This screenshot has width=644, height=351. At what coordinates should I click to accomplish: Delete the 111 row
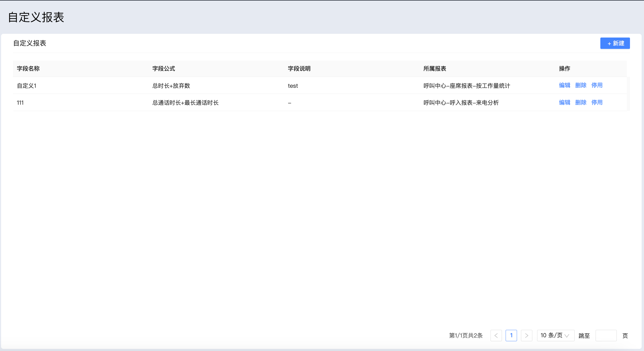pos(580,103)
